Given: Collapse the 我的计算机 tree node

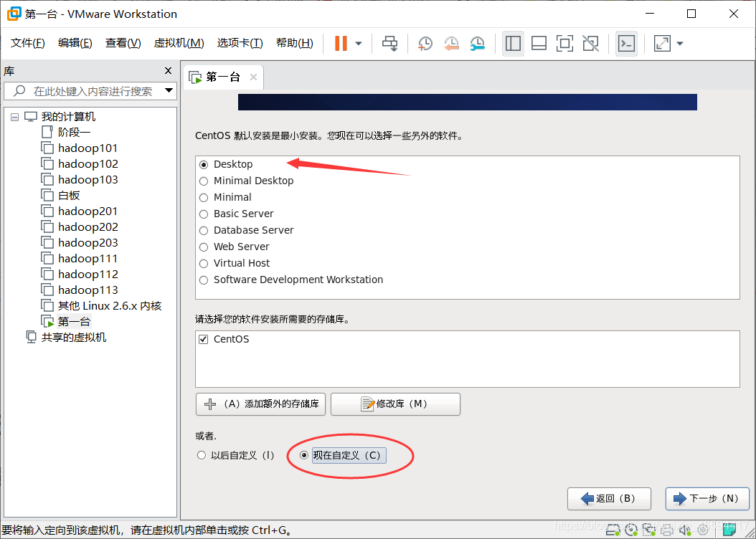Looking at the screenshot, I should coord(14,117).
